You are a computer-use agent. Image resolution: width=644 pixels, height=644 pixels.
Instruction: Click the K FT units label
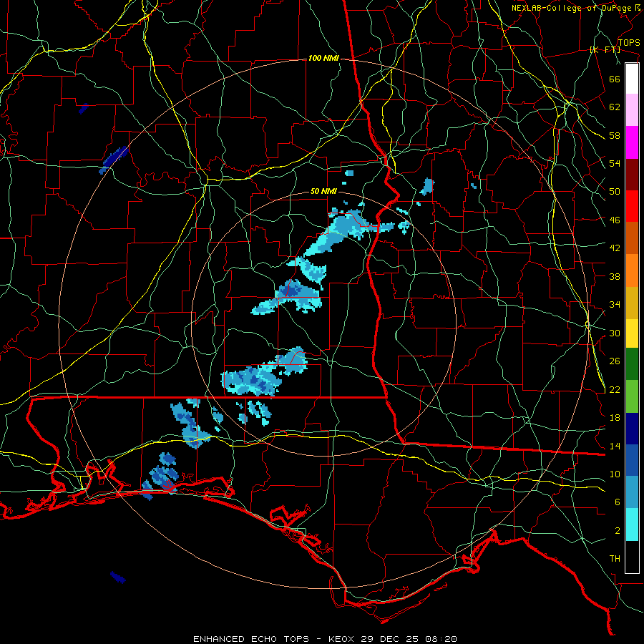(605, 50)
